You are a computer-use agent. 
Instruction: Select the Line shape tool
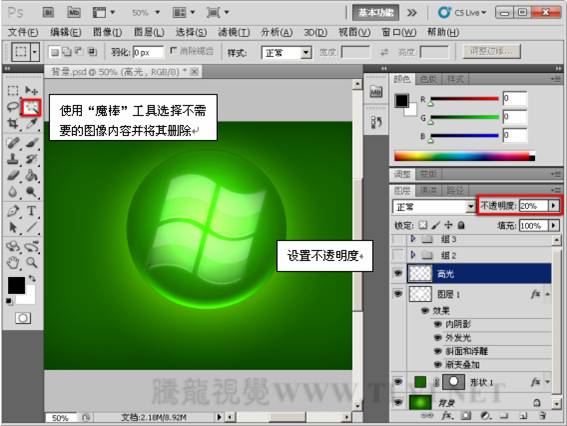point(31,227)
